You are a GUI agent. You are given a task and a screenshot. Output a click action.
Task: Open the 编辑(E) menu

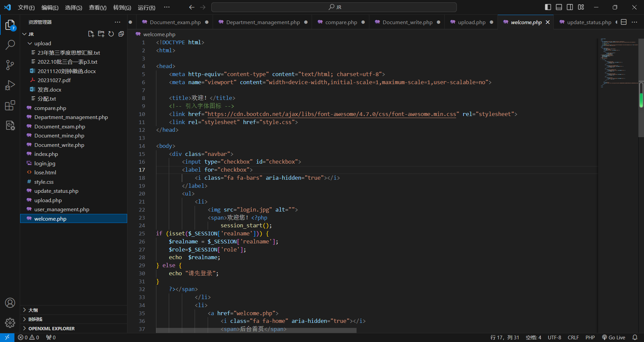click(50, 7)
